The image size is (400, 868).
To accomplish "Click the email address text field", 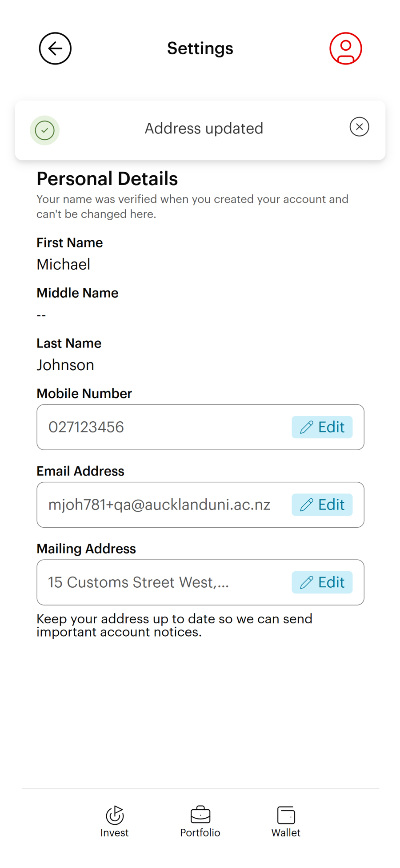I will point(159,505).
